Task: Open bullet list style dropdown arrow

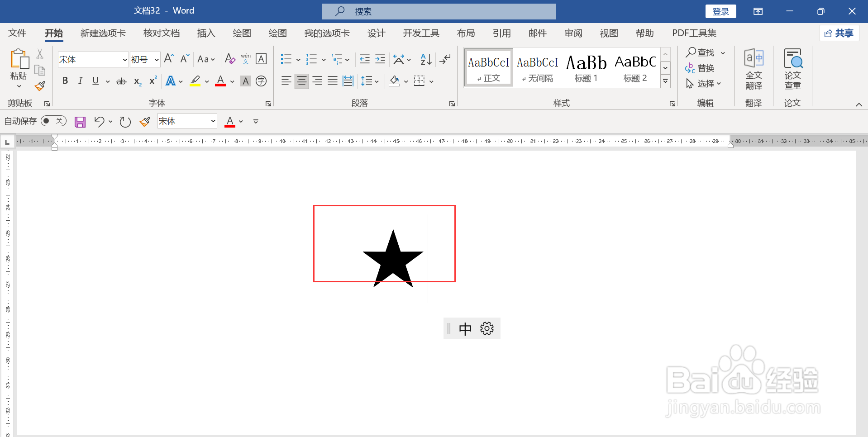Action: (x=298, y=59)
